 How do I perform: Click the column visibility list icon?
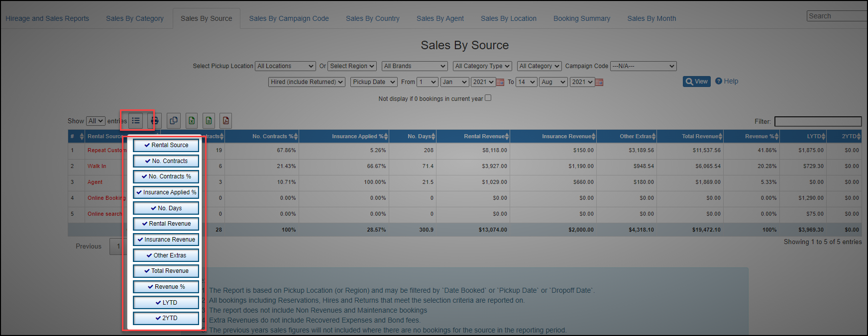coord(136,121)
